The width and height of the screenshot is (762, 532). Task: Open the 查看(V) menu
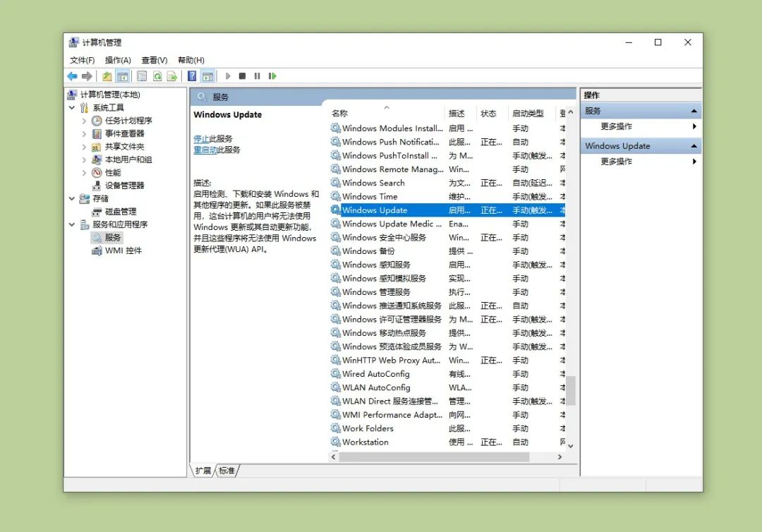pos(155,60)
